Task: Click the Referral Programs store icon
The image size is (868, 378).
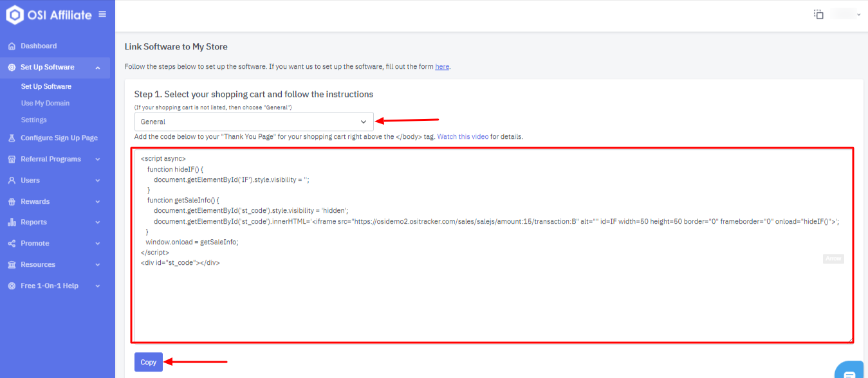Action: [x=12, y=159]
